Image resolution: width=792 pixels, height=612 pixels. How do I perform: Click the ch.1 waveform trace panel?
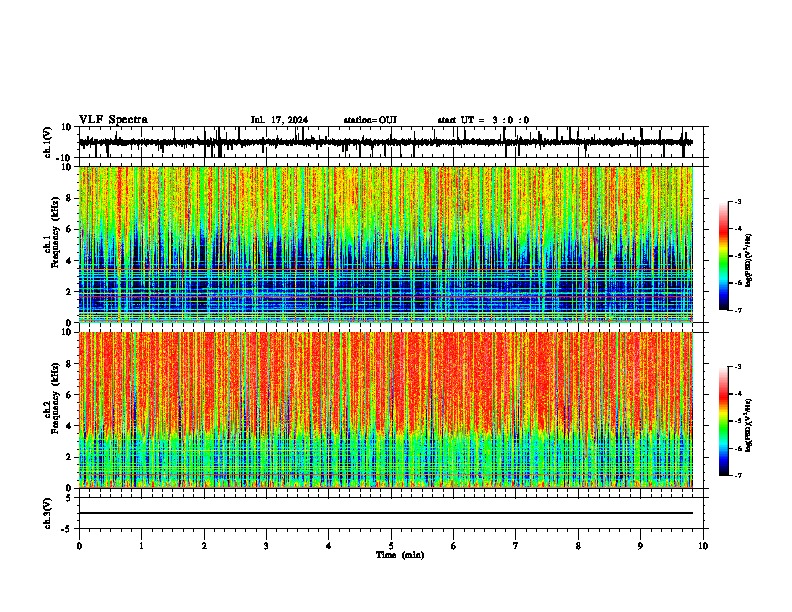[390, 142]
